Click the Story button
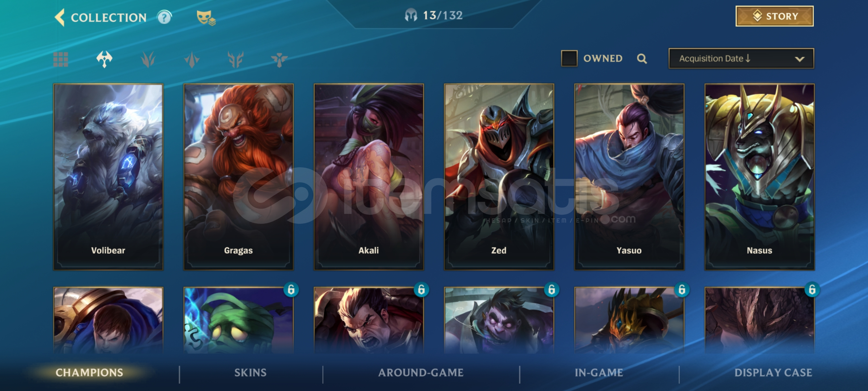The width and height of the screenshot is (868, 391). (774, 16)
